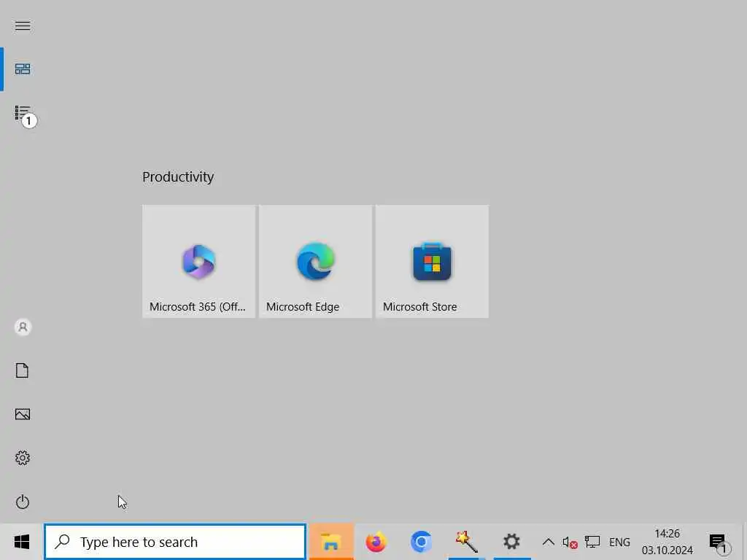Image resolution: width=747 pixels, height=560 pixels.
Task: Open the Pictures folder icon
Action: pyautogui.click(x=23, y=414)
